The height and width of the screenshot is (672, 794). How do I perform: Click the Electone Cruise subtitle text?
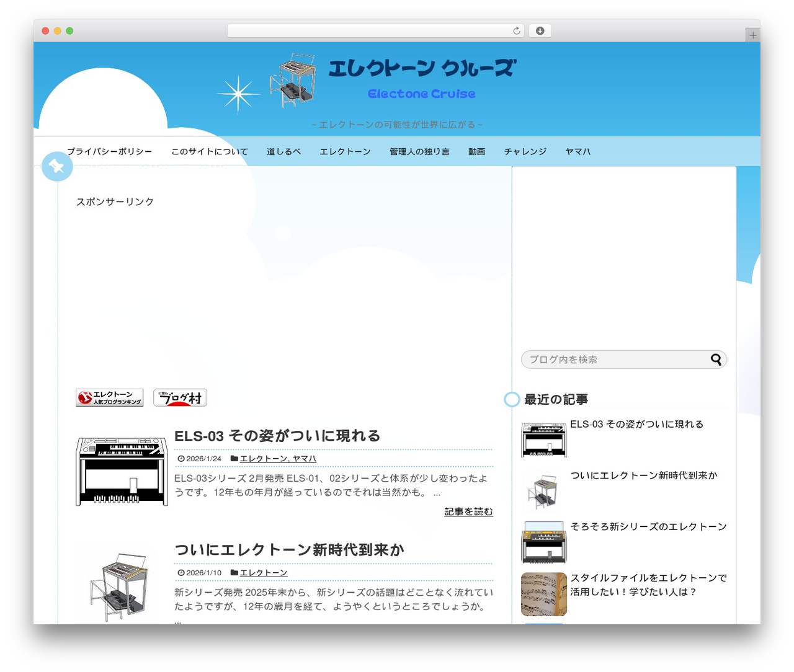pyautogui.click(x=422, y=94)
